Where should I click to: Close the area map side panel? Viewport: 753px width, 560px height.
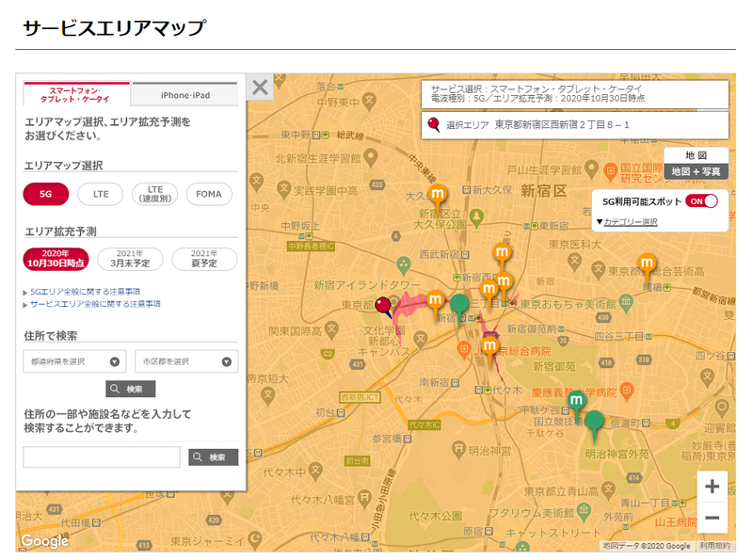coord(260,87)
